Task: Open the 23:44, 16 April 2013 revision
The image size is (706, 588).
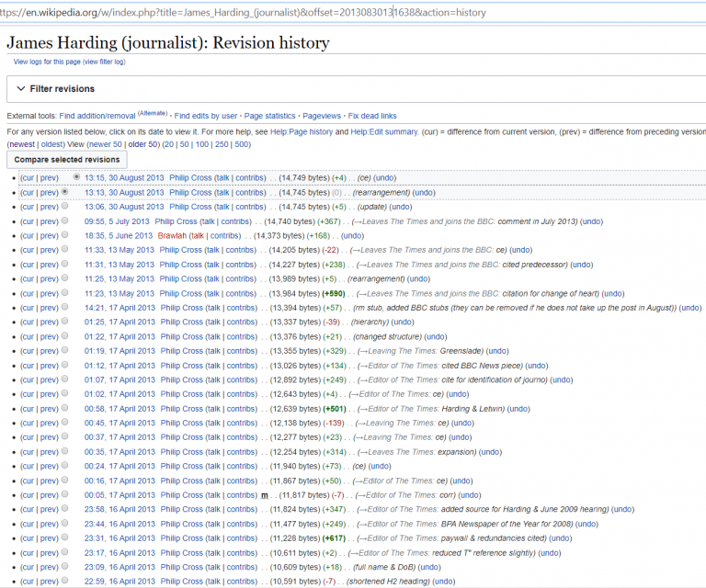Action: coord(120,524)
